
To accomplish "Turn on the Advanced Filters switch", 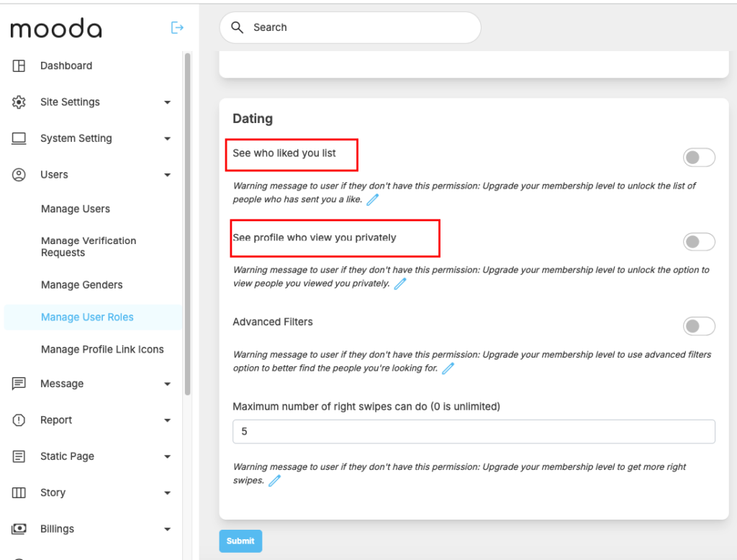I will click(698, 326).
